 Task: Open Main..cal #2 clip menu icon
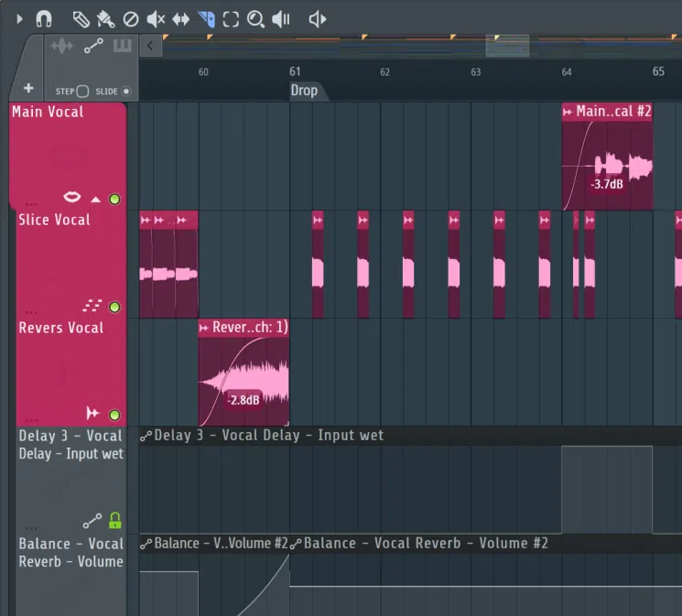coord(568,113)
